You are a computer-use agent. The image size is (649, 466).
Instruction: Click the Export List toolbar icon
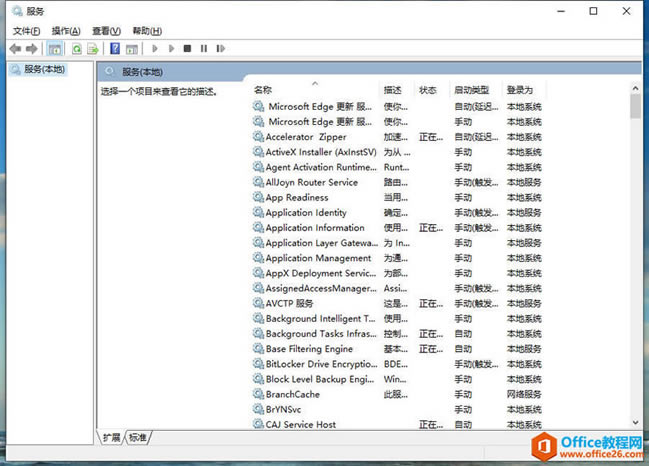pos(93,48)
